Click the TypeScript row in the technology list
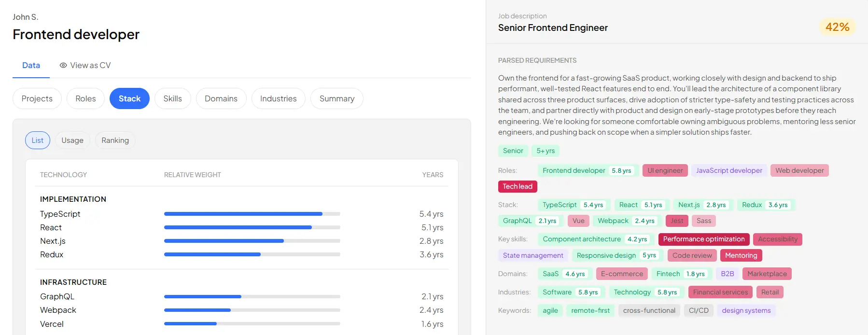 [241, 214]
